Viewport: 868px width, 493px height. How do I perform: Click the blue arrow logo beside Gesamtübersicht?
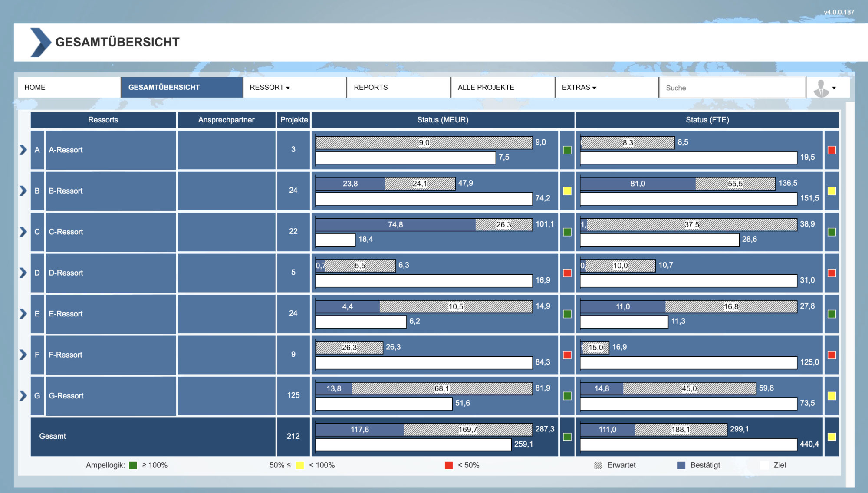pyautogui.click(x=41, y=42)
